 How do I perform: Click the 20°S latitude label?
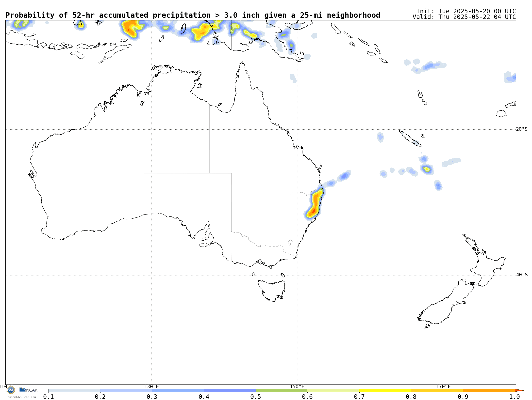pyautogui.click(x=522, y=129)
